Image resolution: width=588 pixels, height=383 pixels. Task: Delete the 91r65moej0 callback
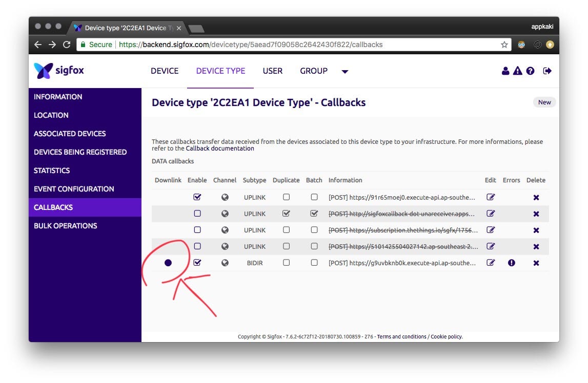click(x=536, y=197)
